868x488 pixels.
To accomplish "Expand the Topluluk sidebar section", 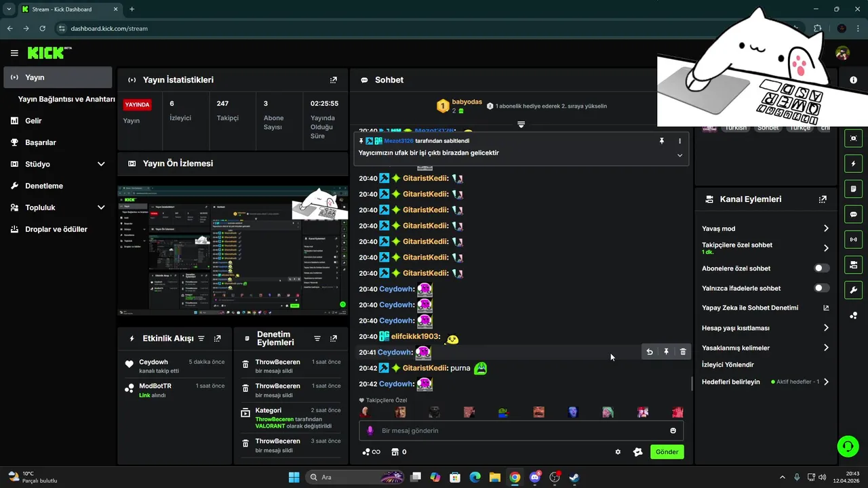I will [x=101, y=207].
